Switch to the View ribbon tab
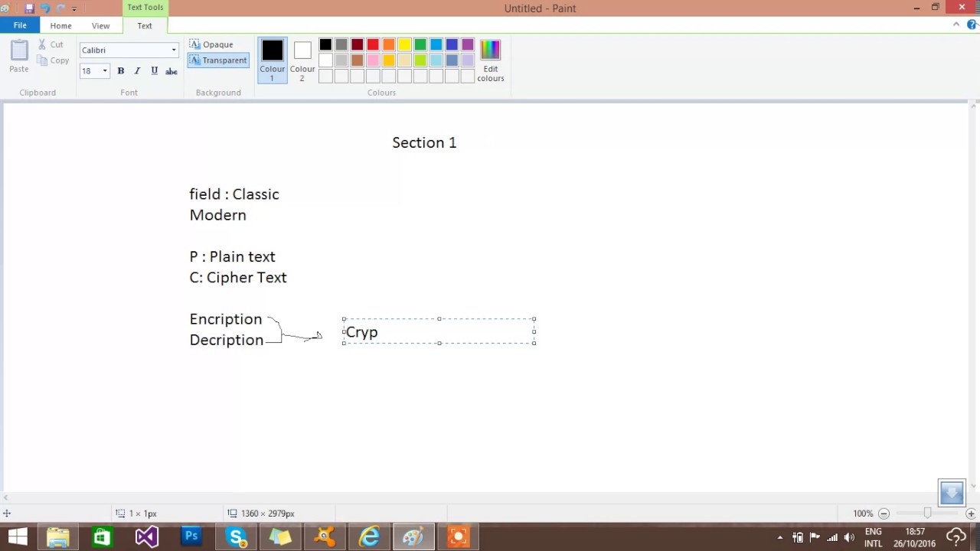 coord(100,25)
